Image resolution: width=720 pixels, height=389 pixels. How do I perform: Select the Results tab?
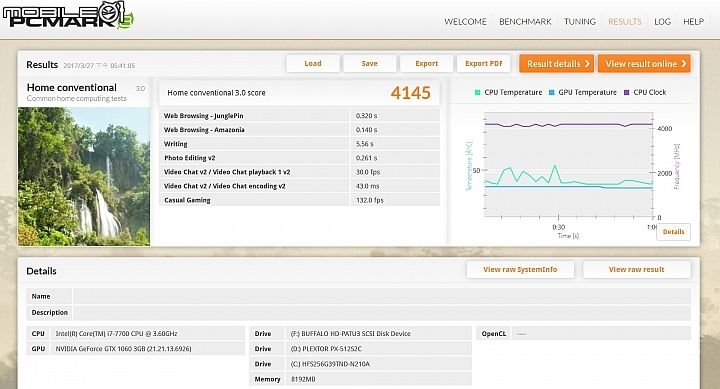point(624,22)
